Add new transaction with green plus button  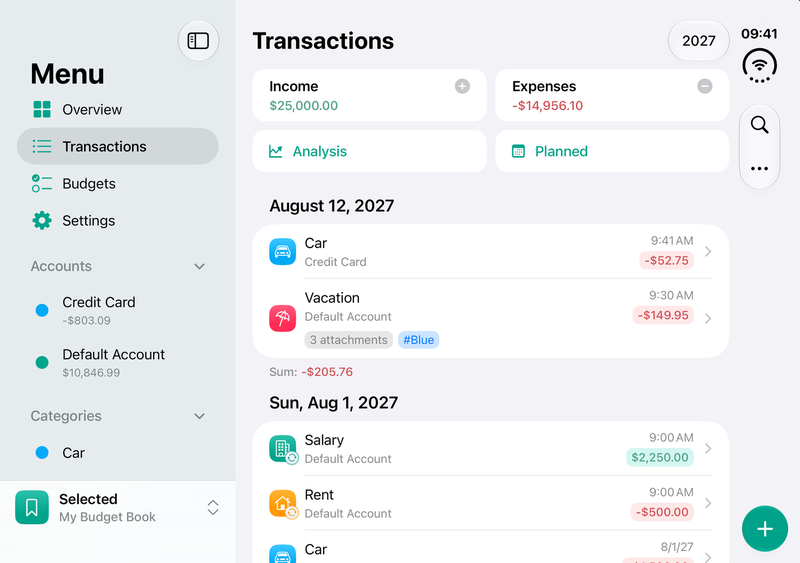pyautogui.click(x=765, y=529)
